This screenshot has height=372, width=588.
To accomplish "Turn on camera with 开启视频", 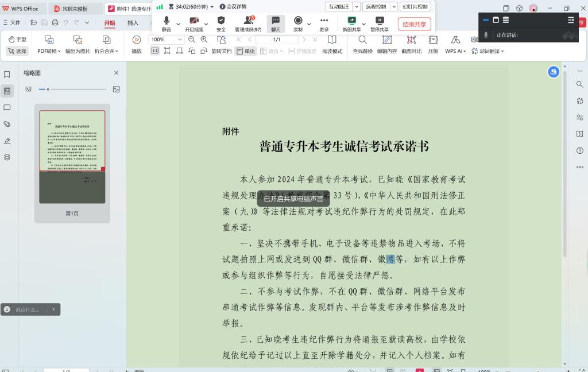I will pyautogui.click(x=194, y=24).
